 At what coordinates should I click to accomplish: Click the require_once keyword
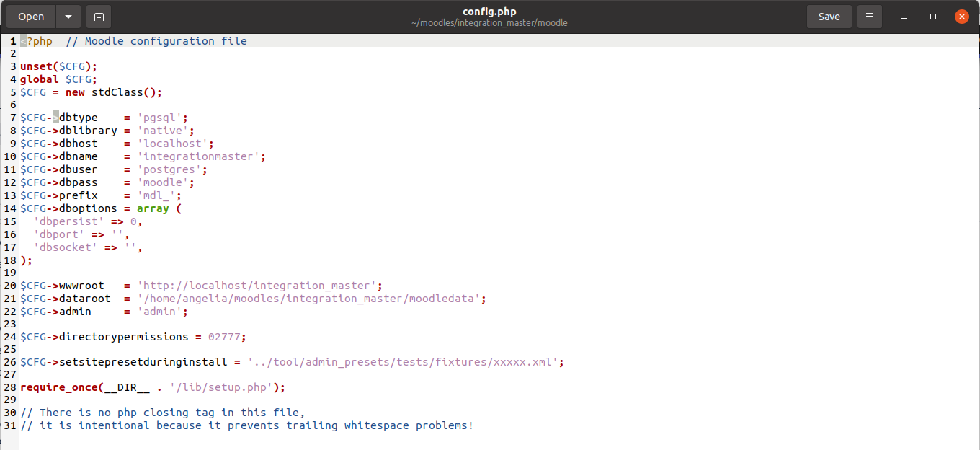coord(59,387)
